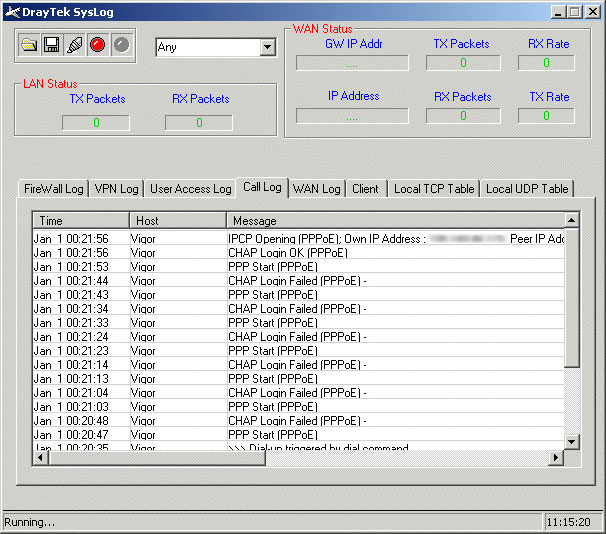
Task: Select the Call Log tab
Action: pos(262,187)
